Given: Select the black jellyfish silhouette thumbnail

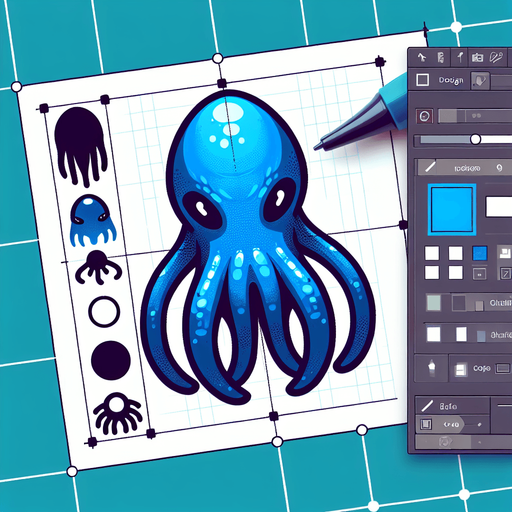Looking at the screenshot, I should pyautogui.click(x=81, y=146).
